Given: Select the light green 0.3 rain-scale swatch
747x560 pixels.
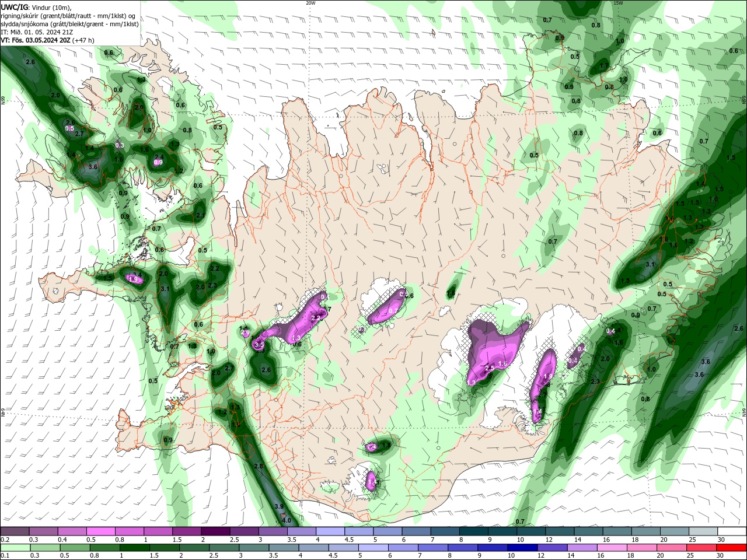Looking at the screenshot, I should tap(45, 548).
